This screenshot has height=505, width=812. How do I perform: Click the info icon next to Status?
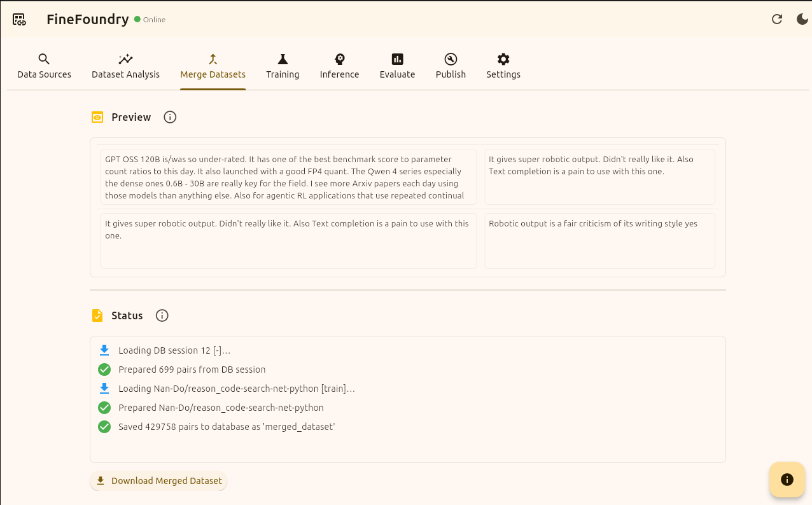point(162,315)
